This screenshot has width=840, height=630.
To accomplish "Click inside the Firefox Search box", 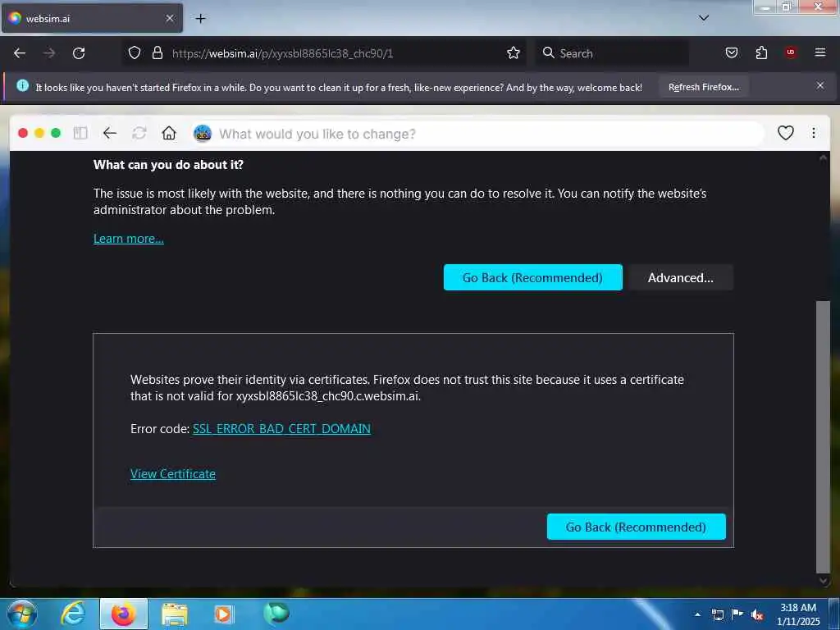I will pos(612,53).
